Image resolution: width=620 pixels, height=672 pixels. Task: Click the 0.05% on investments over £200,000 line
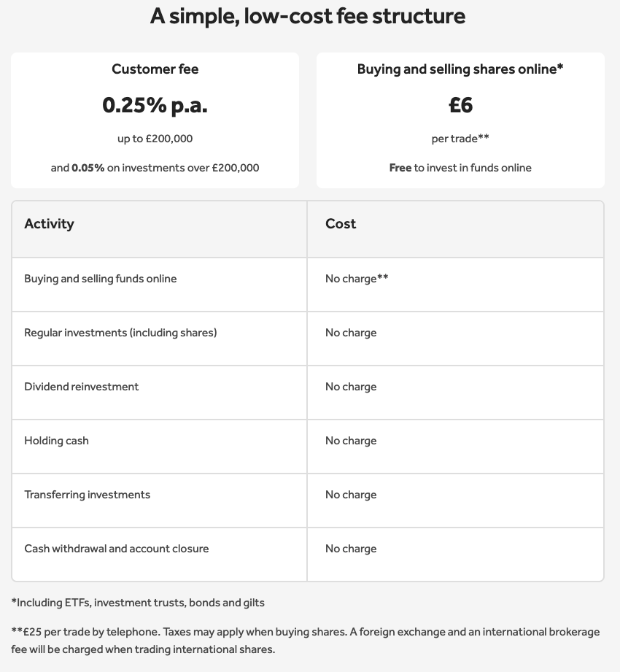pyautogui.click(x=155, y=168)
